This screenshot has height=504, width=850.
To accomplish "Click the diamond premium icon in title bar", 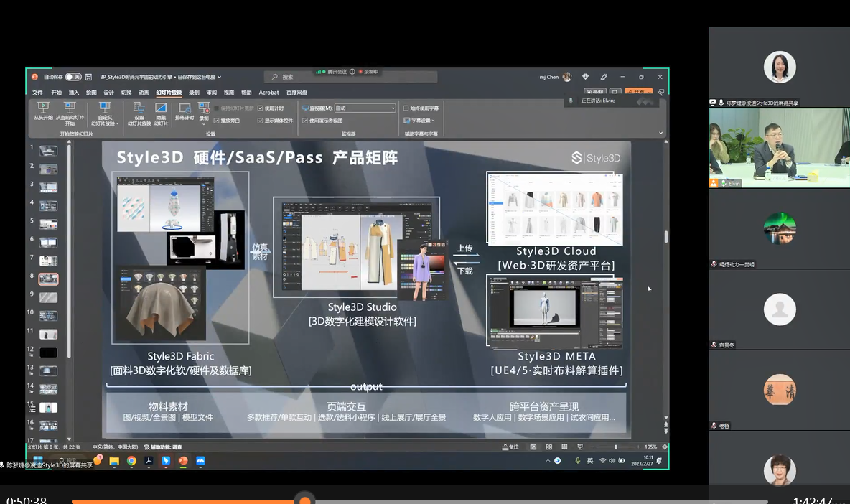I will (586, 77).
